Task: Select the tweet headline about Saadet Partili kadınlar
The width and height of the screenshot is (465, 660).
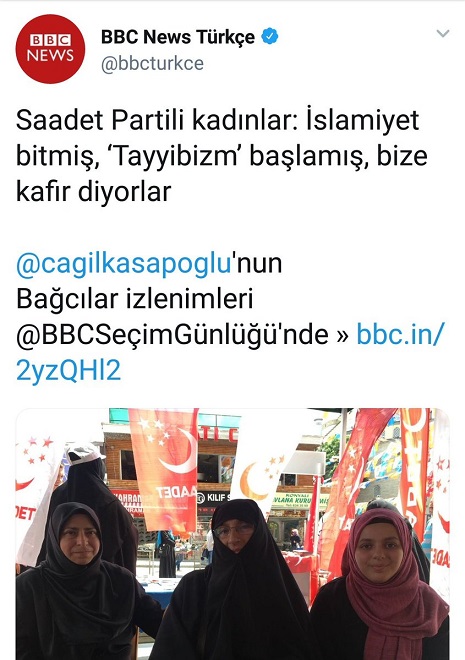Action: (x=222, y=156)
